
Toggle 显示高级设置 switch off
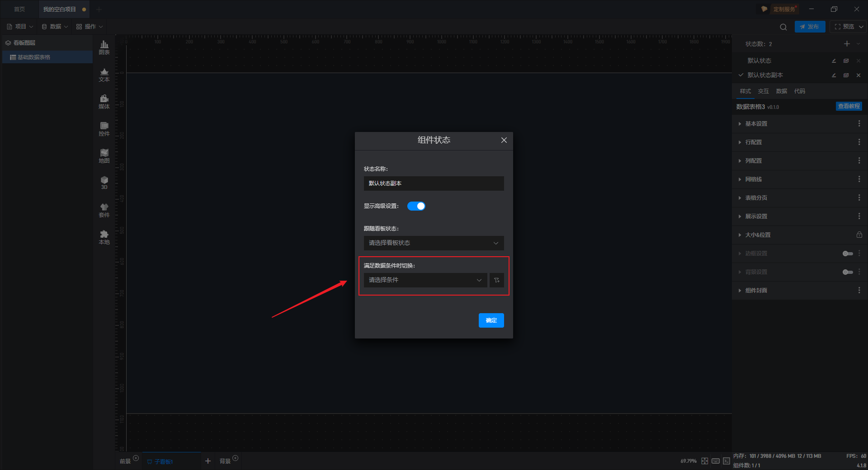[x=416, y=206]
